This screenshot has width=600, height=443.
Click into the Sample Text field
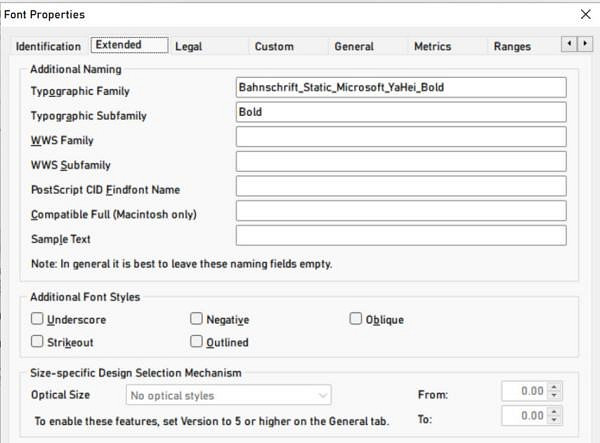401,236
